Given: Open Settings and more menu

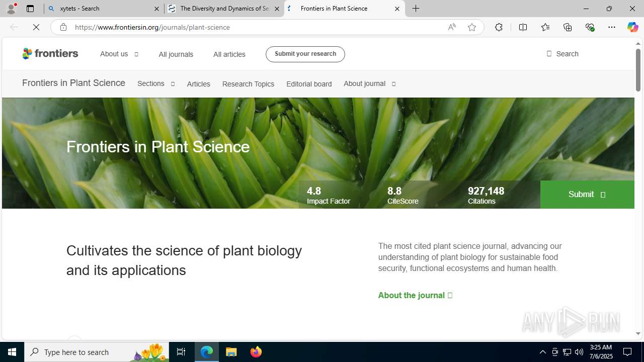Looking at the screenshot, I should click(612, 27).
